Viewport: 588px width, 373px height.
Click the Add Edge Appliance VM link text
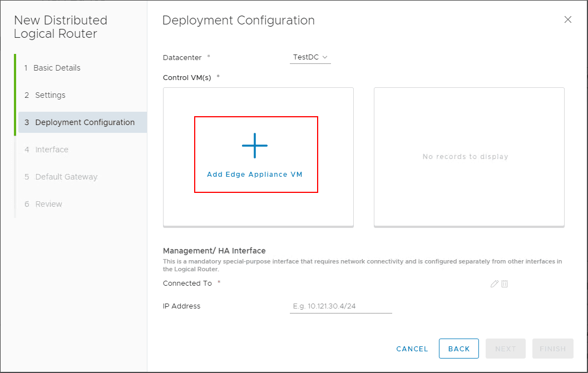click(255, 174)
